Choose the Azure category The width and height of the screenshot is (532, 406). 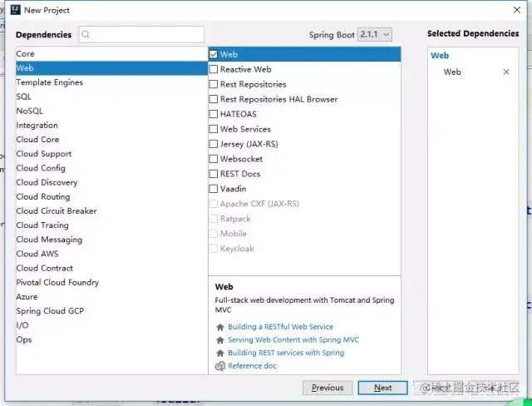[x=111, y=296]
